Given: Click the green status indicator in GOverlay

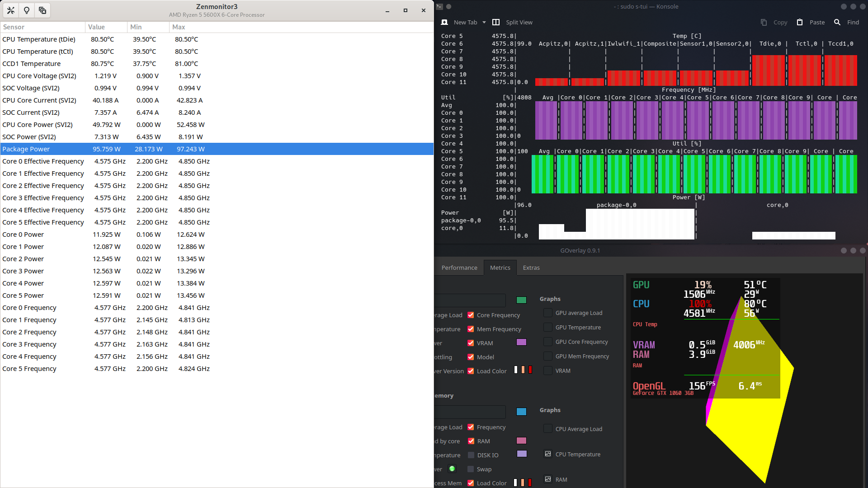Looking at the screenshot, I should (452, 469).
